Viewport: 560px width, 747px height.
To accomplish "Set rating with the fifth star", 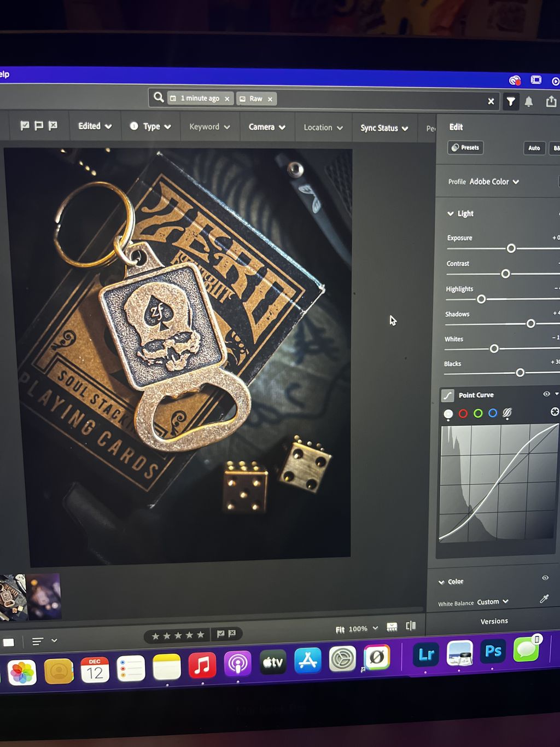I will click(x=201, y=635).
